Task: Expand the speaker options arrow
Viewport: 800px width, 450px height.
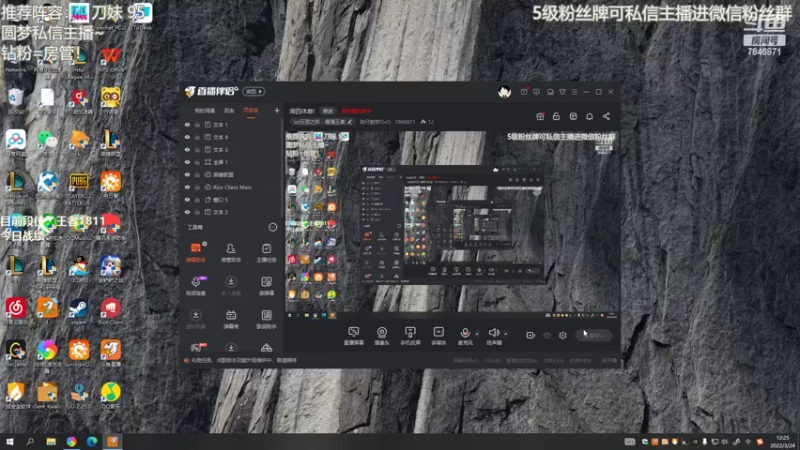Action: (x=506, y=334)
